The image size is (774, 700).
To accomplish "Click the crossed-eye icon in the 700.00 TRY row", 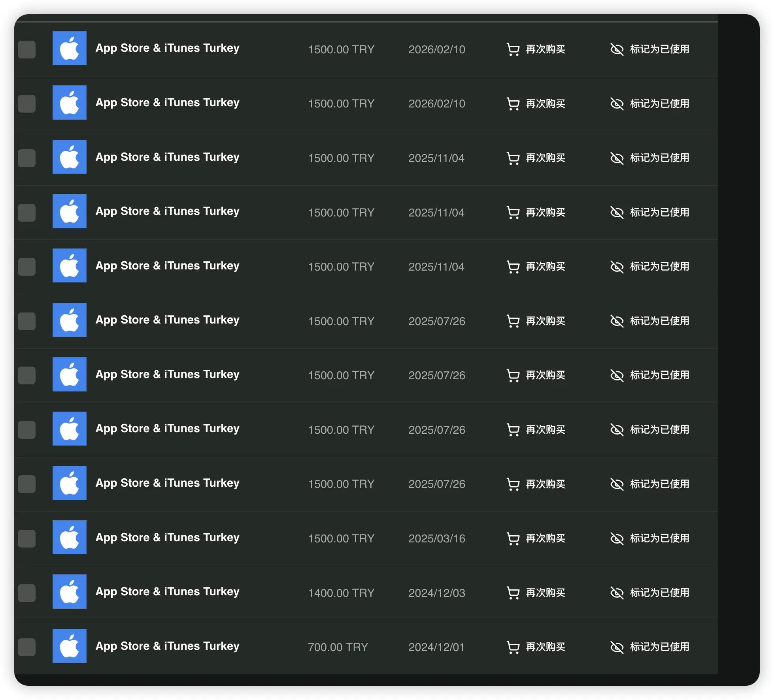I will point(617,647).
